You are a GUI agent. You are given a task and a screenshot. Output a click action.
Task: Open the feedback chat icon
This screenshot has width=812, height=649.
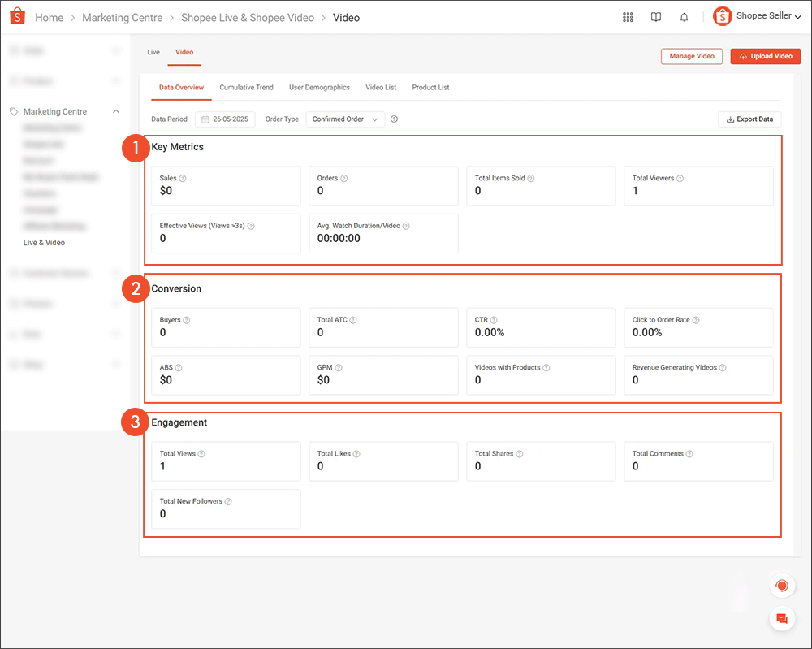point(782,618)
